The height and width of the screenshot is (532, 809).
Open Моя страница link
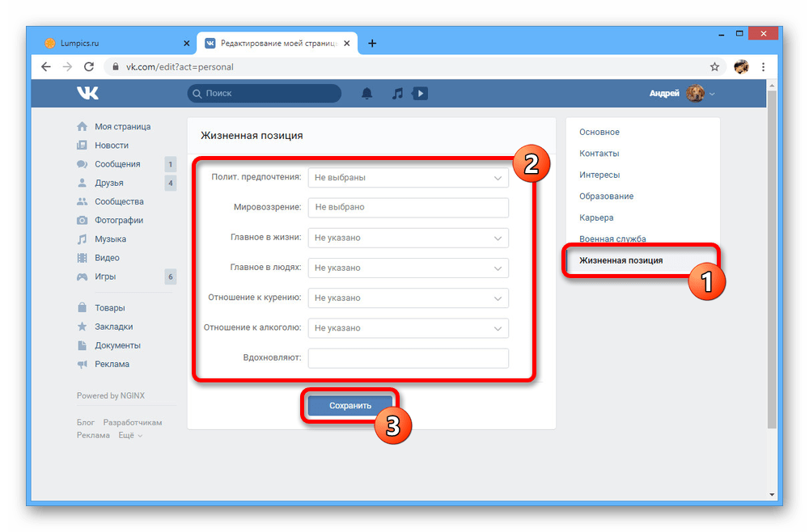point(122,127)
